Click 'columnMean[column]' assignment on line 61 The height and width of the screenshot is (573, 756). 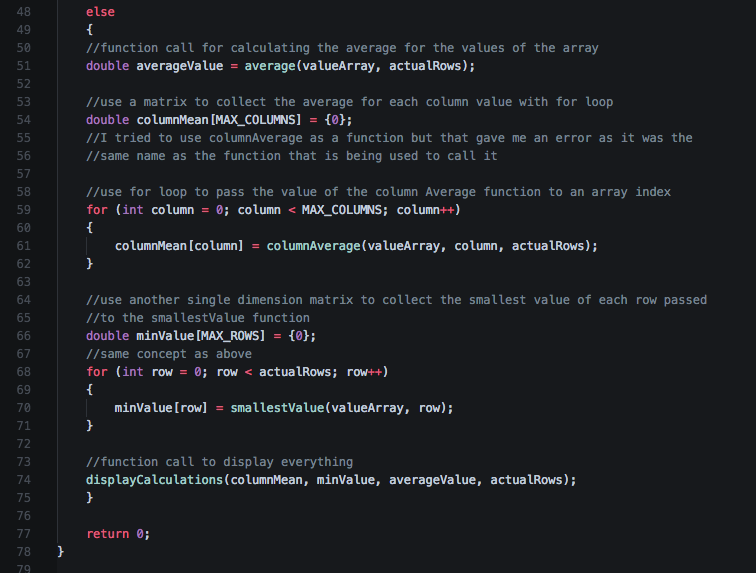click(179, 246)
